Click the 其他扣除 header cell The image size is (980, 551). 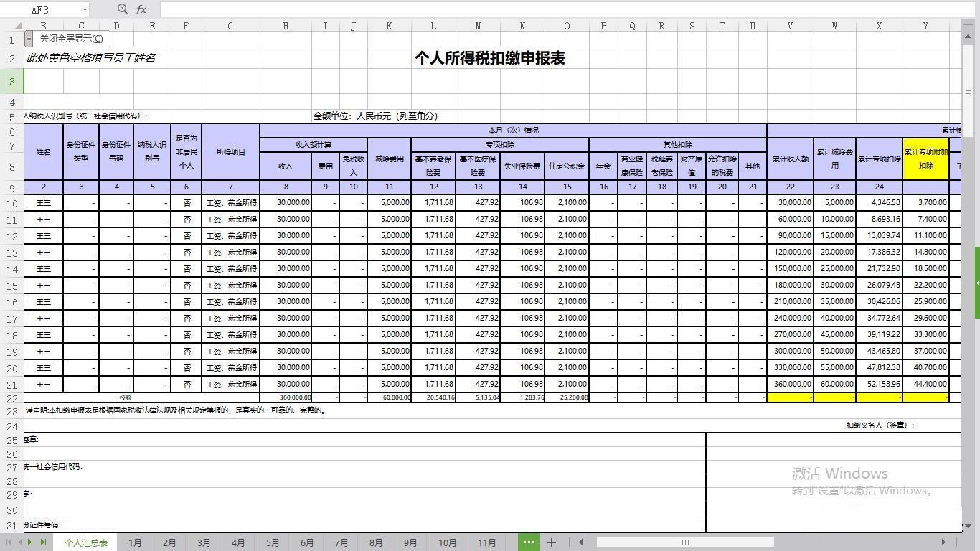point(678,145)
